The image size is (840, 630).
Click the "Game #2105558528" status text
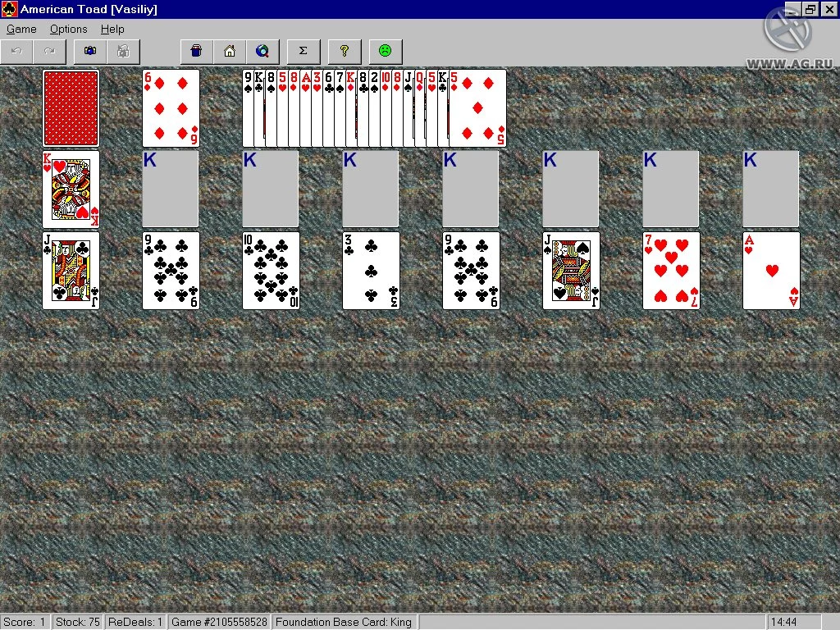coord(219,622)
